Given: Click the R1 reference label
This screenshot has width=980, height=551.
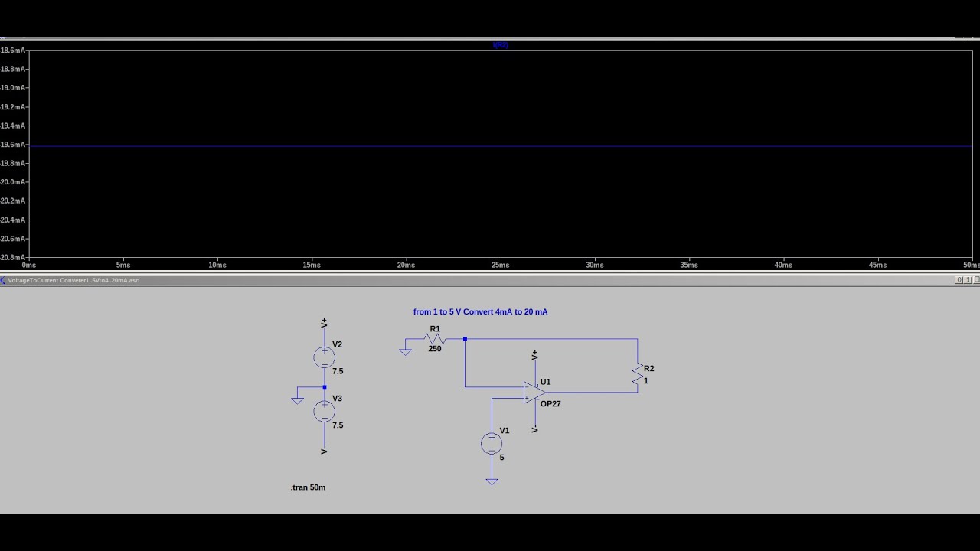Looking at the screenshot, I should pos(435,329).
